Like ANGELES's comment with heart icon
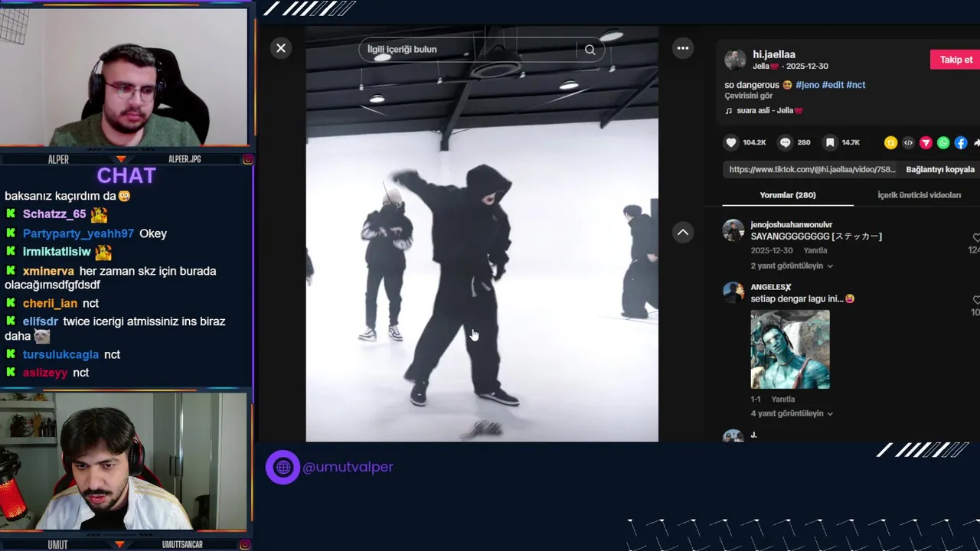 pyautogui.click(x=976, y=300)
